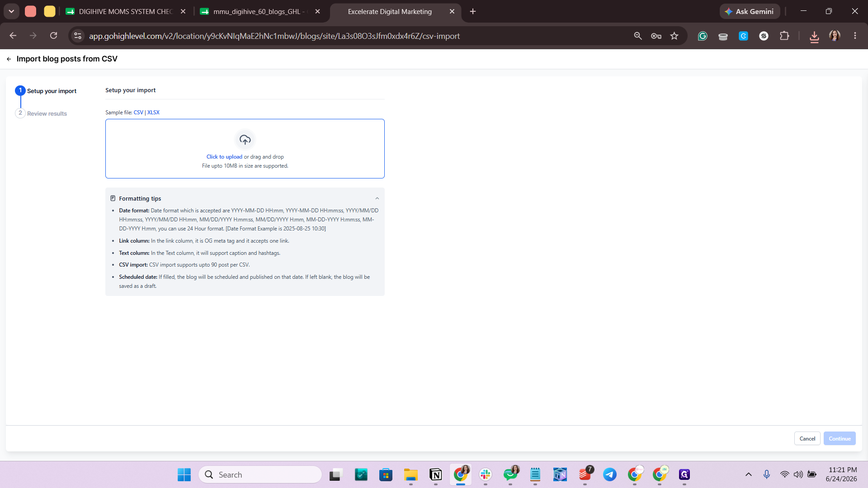Download the sample CSV file
This screenshot has width=868, height=488.
[x=138, y=113]
